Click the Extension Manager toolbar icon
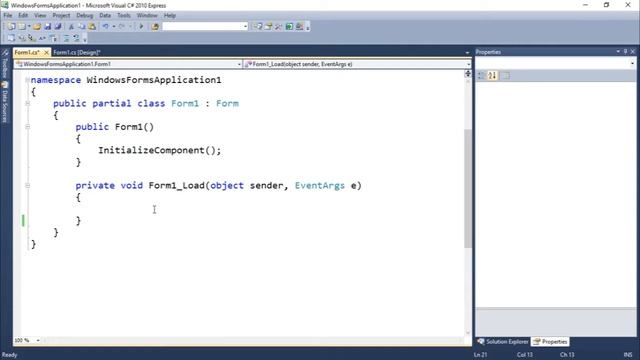Viewport: 640px width, 360px height. tap(300, 27)
